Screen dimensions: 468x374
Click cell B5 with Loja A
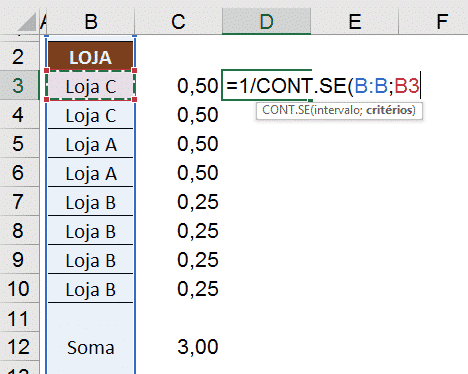click(x=91, y=143)
